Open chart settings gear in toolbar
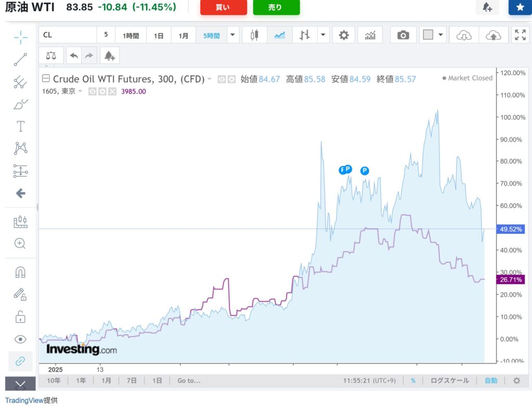532x406 pixels. [x=343, y=35]
